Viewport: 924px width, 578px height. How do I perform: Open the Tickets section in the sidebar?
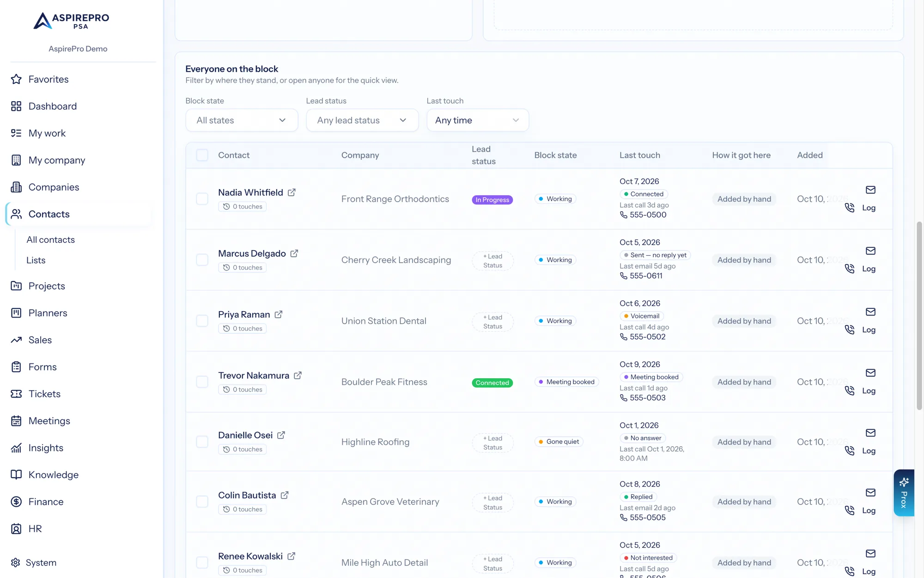point(44,394)
